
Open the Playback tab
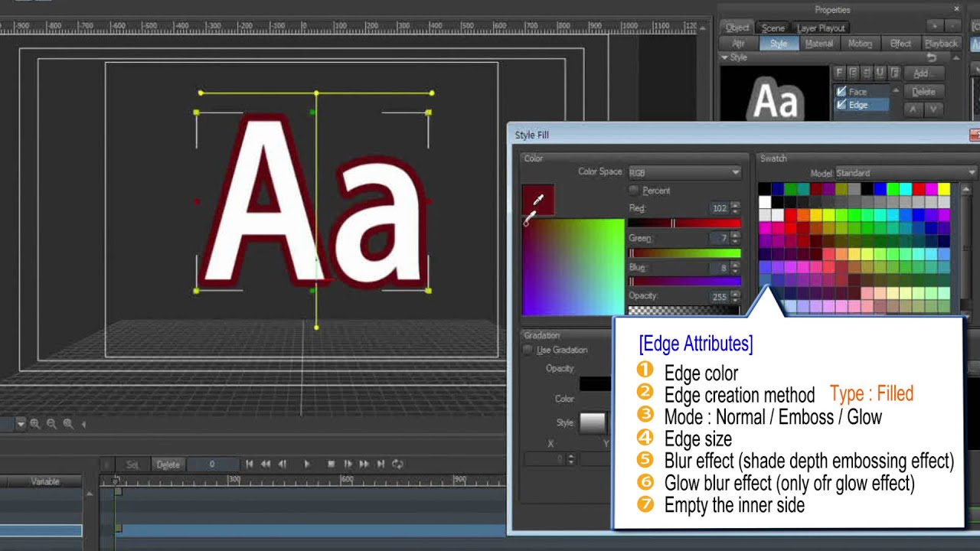tap(941, 44)
